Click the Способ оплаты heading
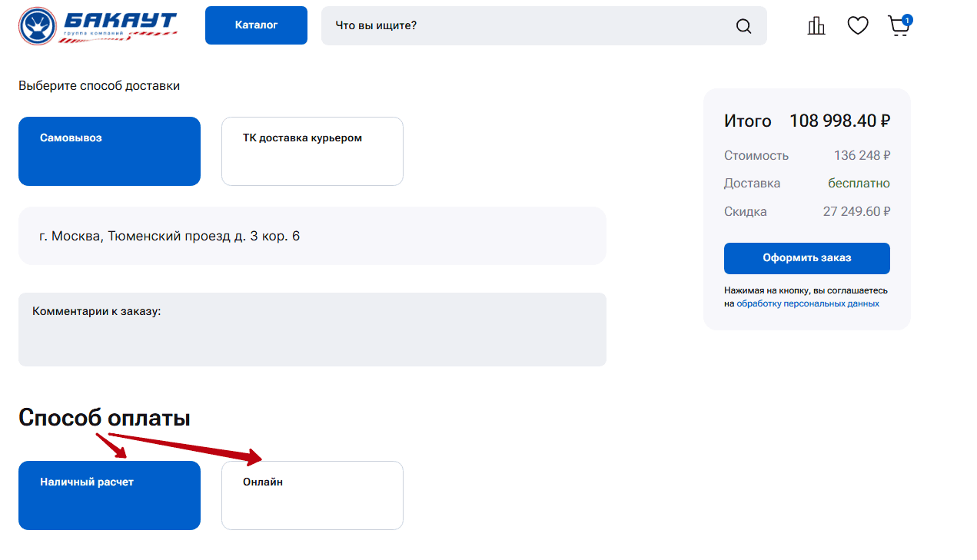Viewport: 977px width, 560px height. pyautogui.click(x=105, y=418)
